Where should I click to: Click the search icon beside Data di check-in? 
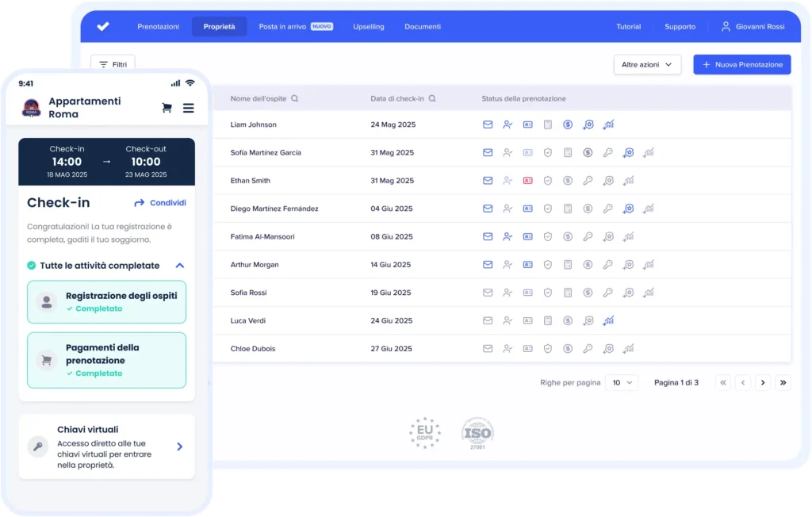point(432,99)
